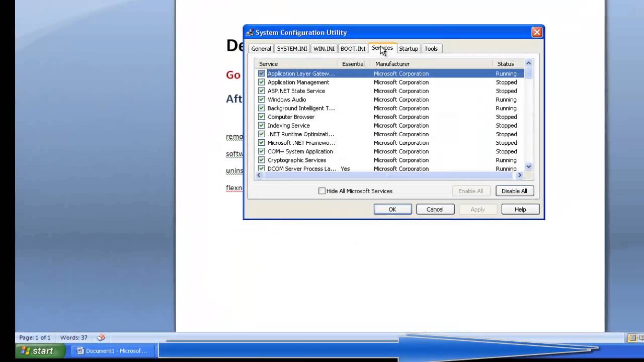This screenshot has width=644, height=362.
Task: Open the General tab
Action: point(261,49)
